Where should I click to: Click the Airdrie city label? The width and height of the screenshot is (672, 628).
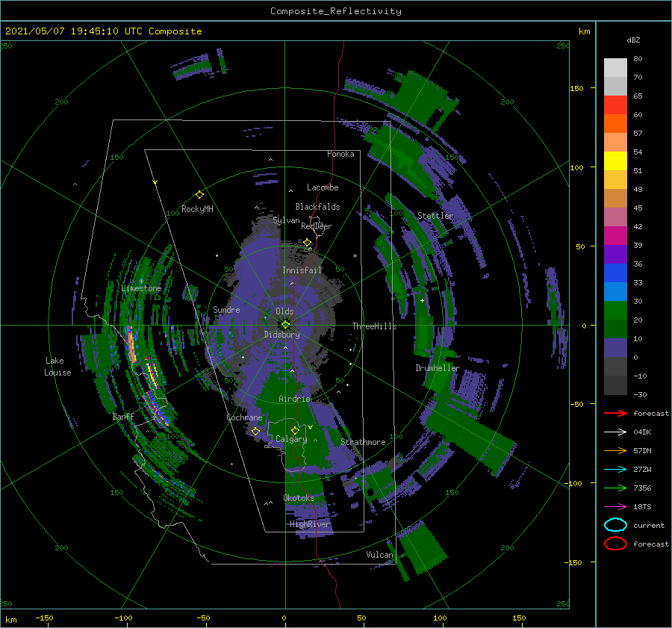coord(294,399)
